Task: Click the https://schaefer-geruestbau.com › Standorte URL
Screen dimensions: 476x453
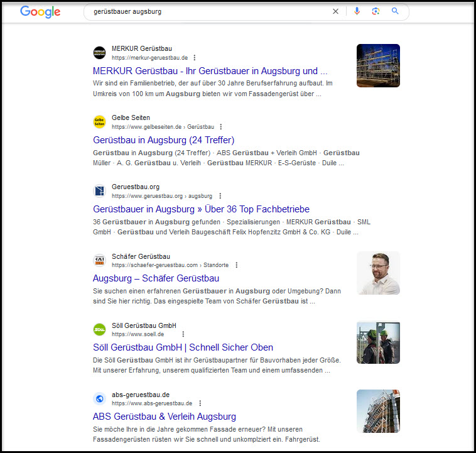Action: coord(170,265)
